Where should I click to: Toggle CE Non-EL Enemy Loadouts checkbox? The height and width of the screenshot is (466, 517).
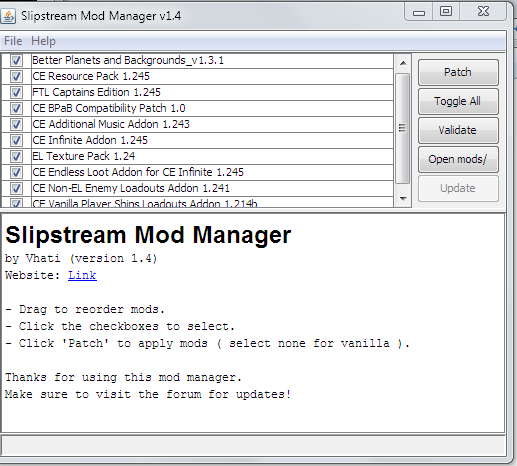pos(16,188)
